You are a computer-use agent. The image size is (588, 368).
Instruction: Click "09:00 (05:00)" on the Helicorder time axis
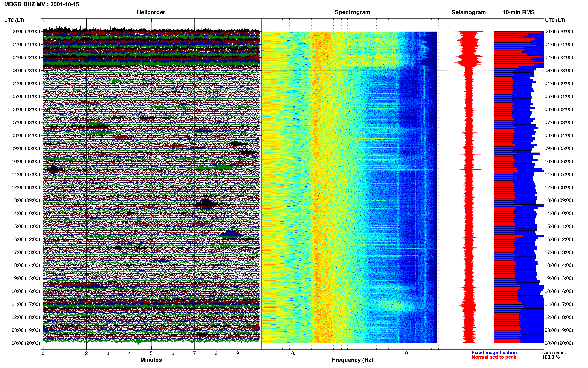[x=26, y=148]
